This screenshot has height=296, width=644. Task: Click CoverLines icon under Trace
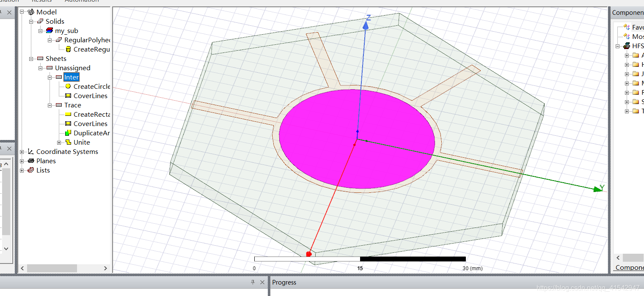[68, 123]
